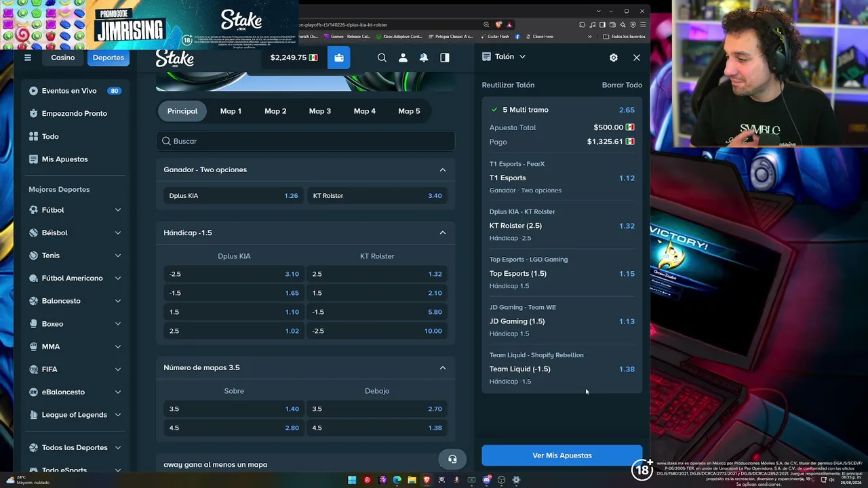Click the $2,249.75 balance display
The height and width of the screenshot is (488, 868).
coord(294,58)
